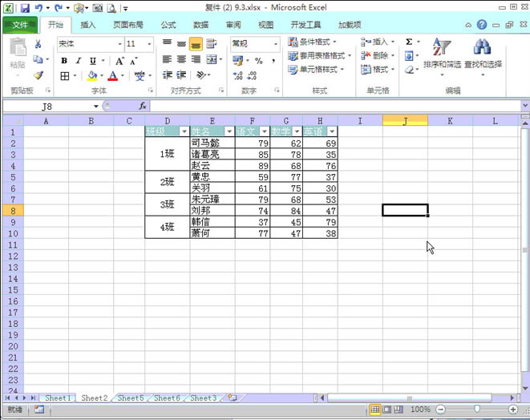Toggle Italic formatting
This screenshot has width=530, height=420.
click(x=79, y=61)
